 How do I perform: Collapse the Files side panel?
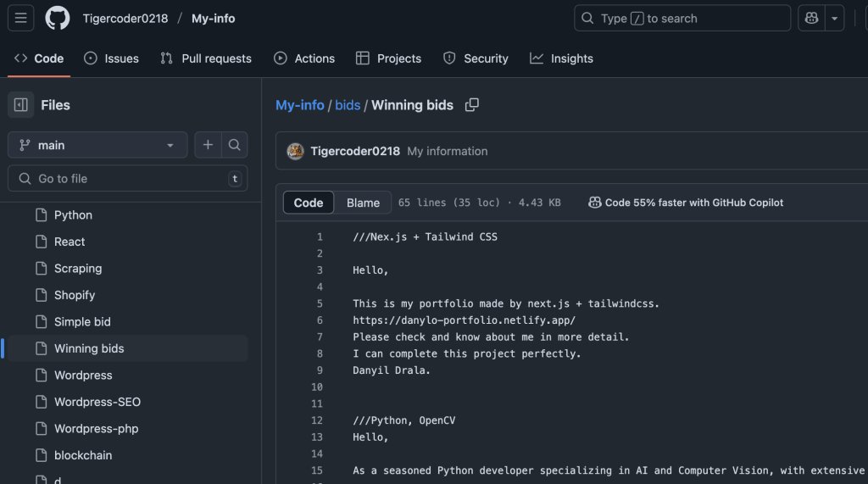click(21, 105)
